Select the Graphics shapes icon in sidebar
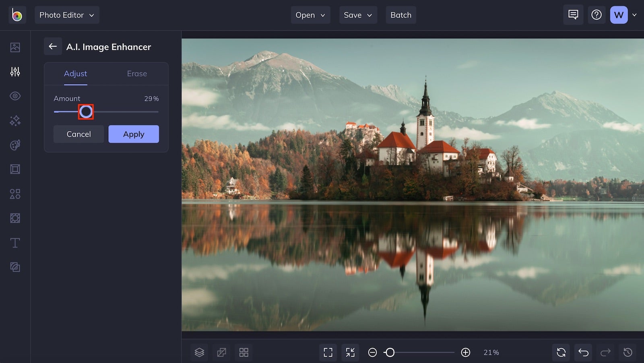644x363 pixels. (15, 194)
